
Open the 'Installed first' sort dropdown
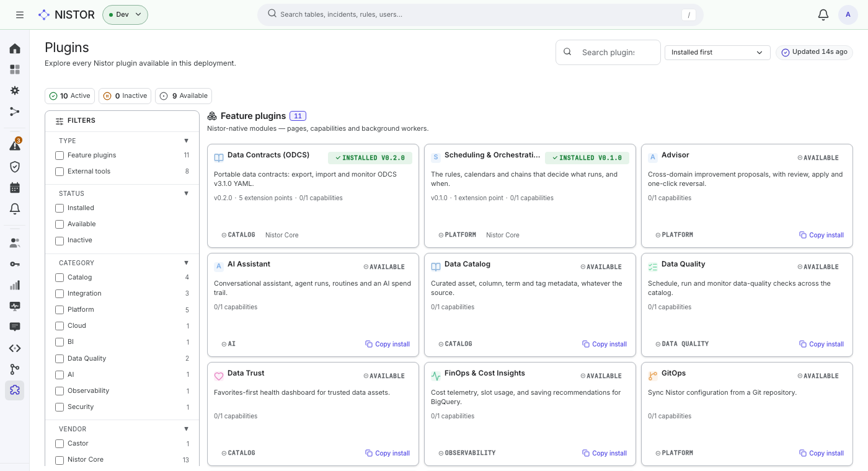point(717,53)
